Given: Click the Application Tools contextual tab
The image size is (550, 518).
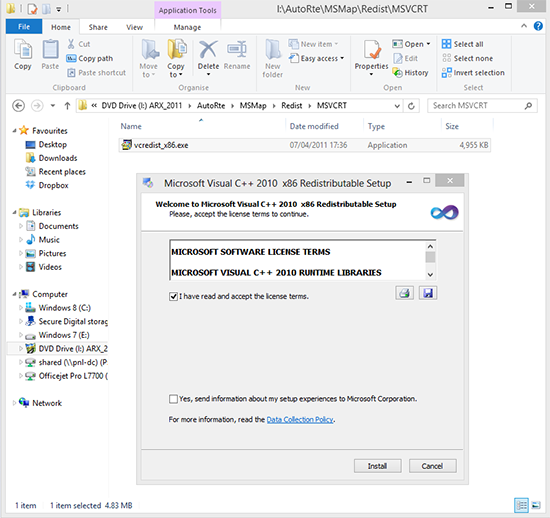Looking at the screenshot, I should coord(187,10).
